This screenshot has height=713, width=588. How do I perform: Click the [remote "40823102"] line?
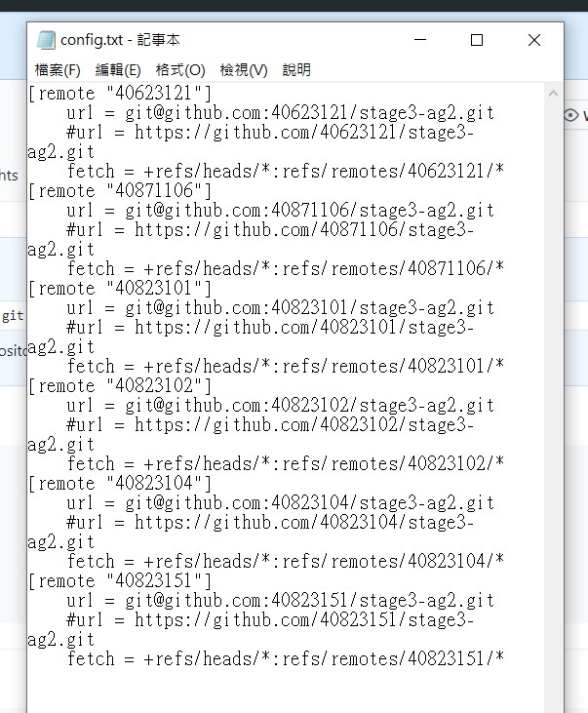(120, 385)
